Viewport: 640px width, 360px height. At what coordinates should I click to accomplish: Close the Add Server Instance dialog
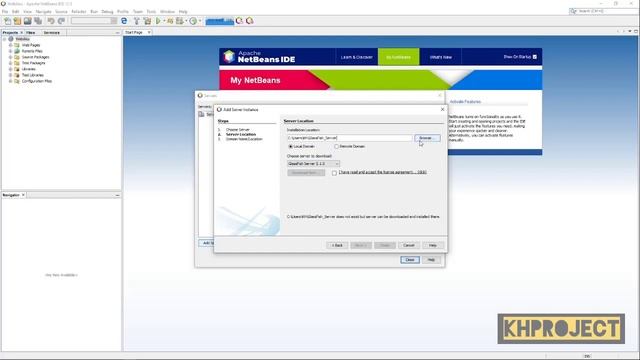(x=442, y=109)
